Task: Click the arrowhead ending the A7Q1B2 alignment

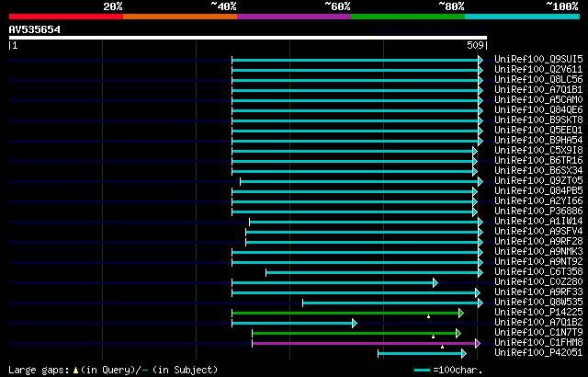Action: click(355, 323)
